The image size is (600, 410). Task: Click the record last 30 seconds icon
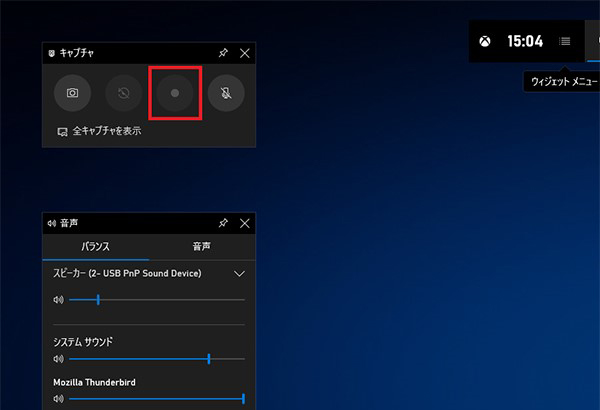point(124,93)
